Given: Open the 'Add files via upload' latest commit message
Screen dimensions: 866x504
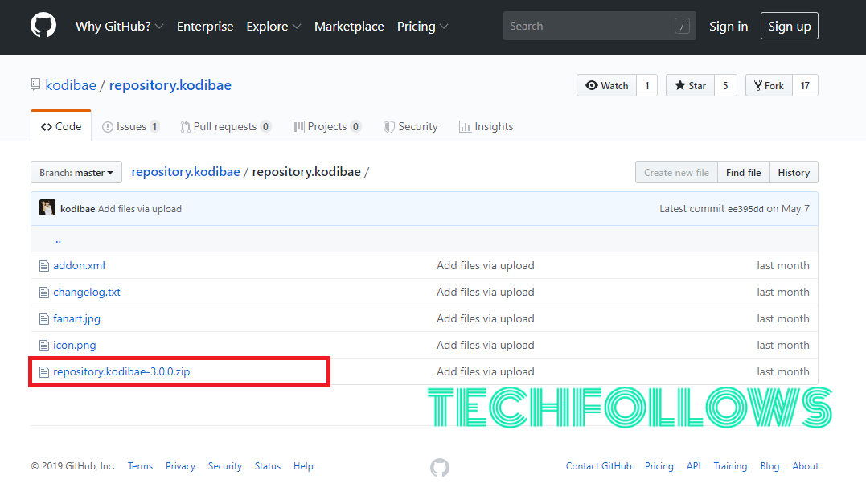Looking at the screenshot, I should pos(140,209).
